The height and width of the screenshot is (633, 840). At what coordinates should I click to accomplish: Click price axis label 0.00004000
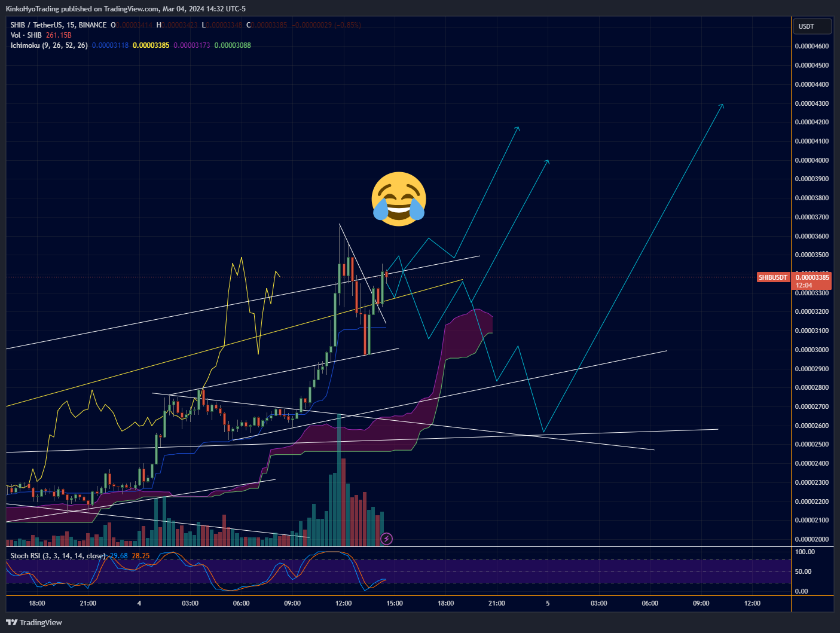point(812,160)
